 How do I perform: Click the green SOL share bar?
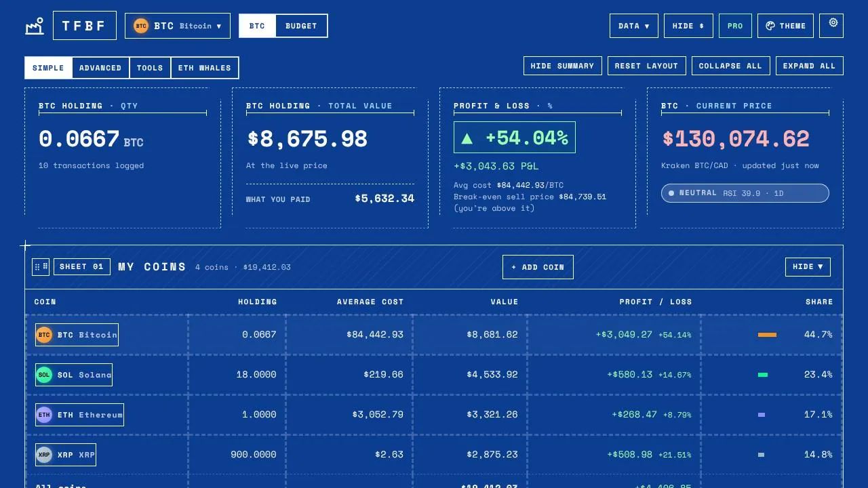click(763, 375)
